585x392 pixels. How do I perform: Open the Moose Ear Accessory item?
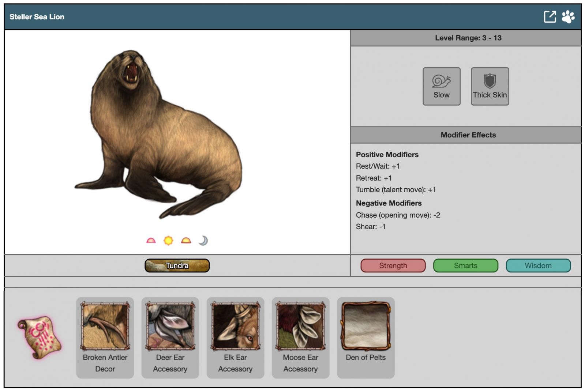300,326
